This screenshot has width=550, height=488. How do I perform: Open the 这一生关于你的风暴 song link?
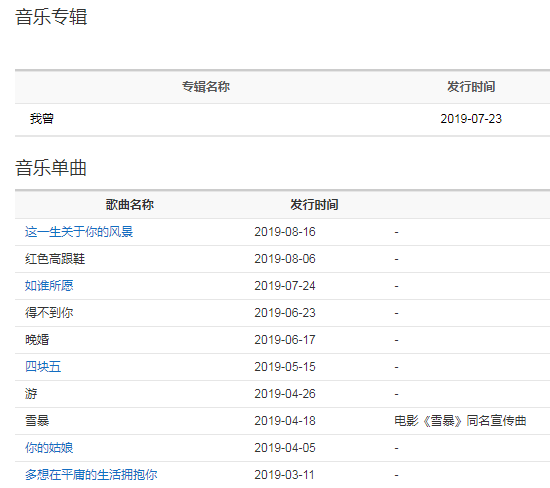click(x=79, y=232)
